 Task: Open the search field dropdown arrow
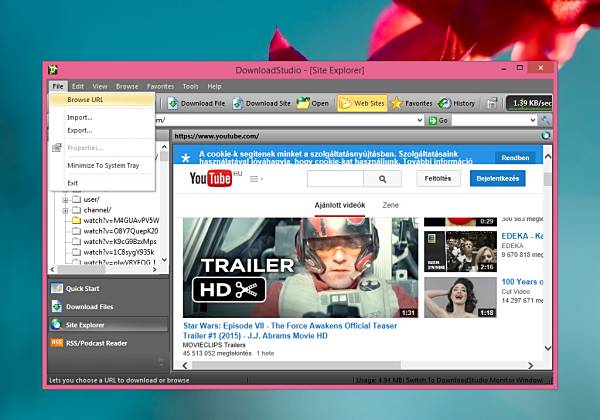(533, 120)
